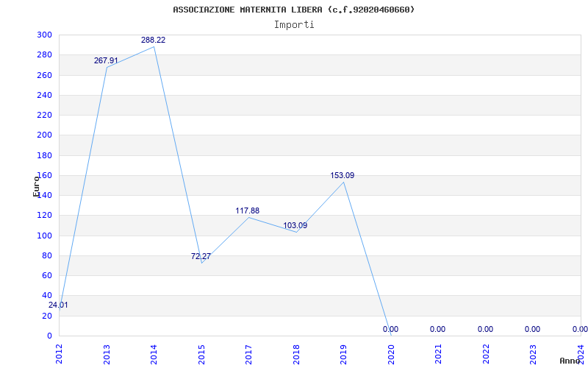Click the 2022 x-axis year label
The width and height of the screenshot is (588, 368).
[x=487, y=354]
